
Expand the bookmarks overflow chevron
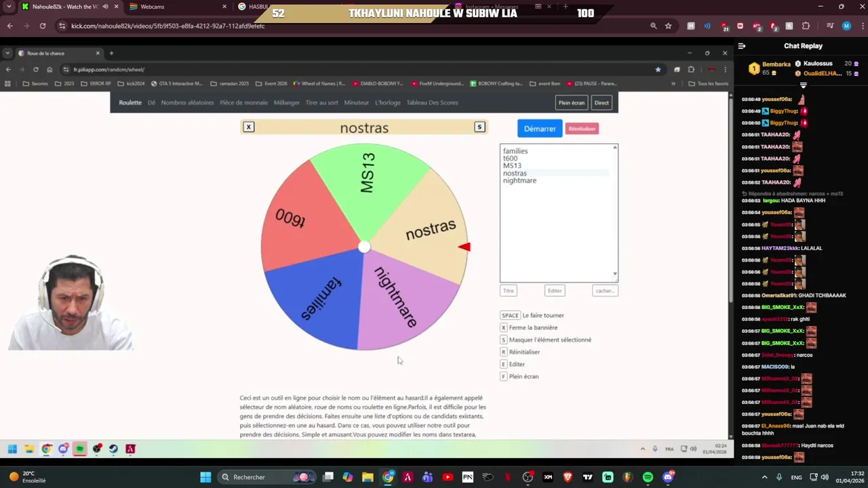click(673, 83)
